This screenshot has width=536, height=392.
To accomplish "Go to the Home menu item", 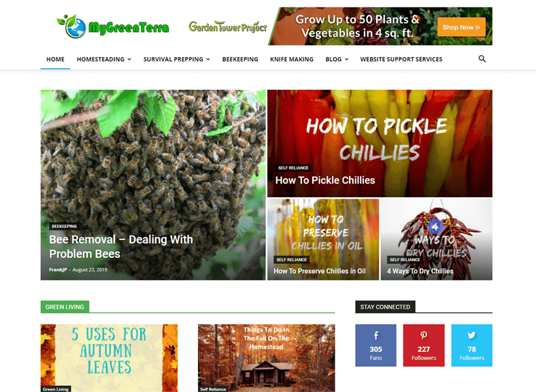I will pyautogui.click(x=55, y=59).
